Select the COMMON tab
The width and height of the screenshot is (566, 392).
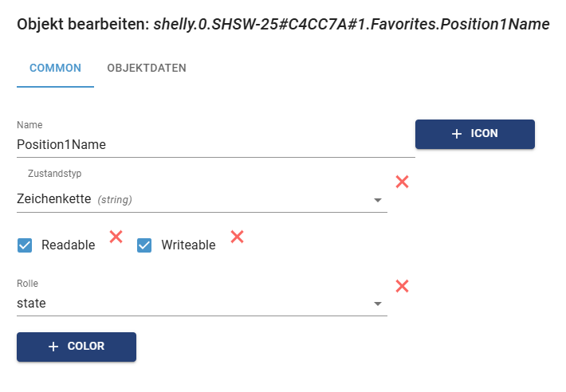pyautogui.click(x=55, y=69)
